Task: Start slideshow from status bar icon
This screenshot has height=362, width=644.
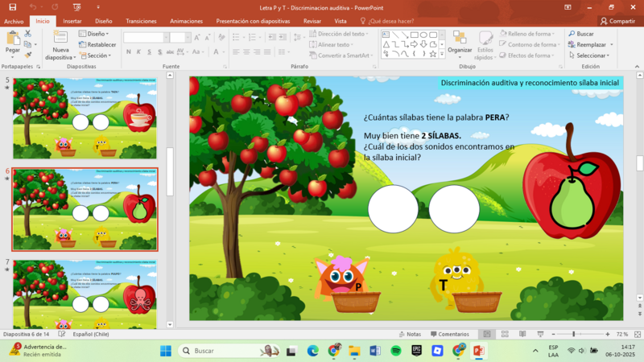Action: (x=540, y=334)
